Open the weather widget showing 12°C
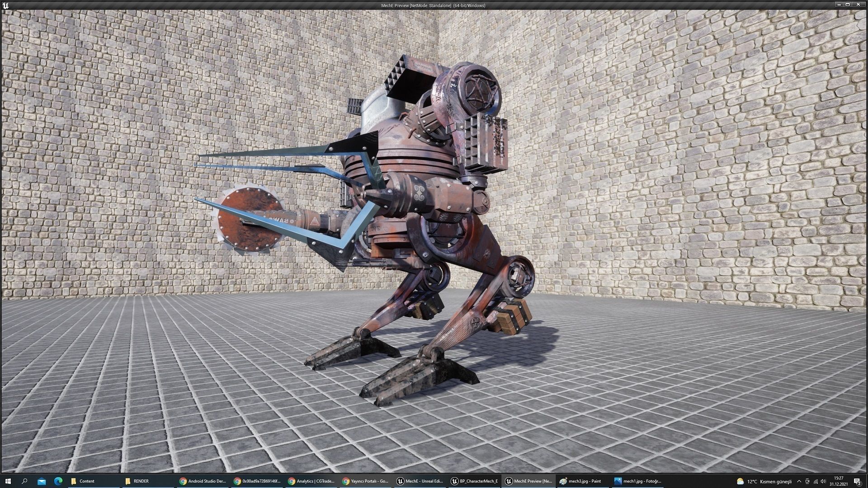This screenshot has height=488, width=868. pos(764,481)
